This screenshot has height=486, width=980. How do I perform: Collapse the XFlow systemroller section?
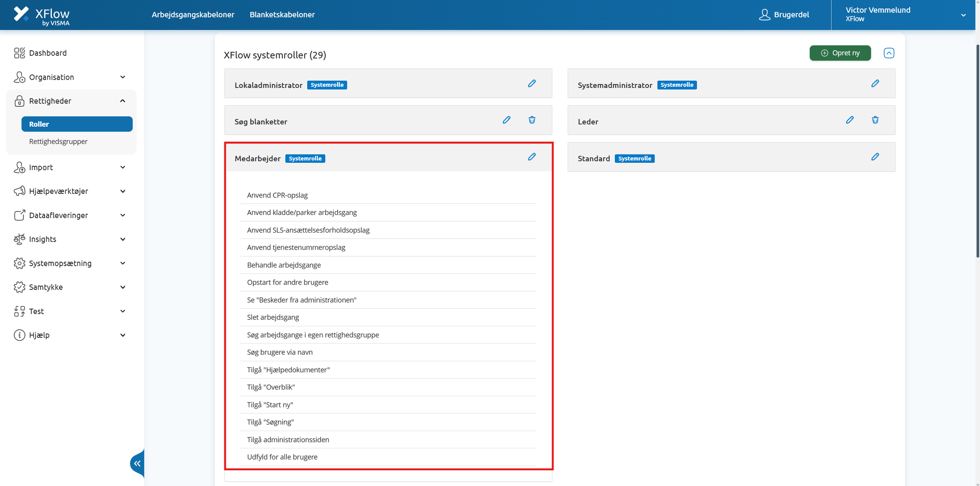pos(889,53)
